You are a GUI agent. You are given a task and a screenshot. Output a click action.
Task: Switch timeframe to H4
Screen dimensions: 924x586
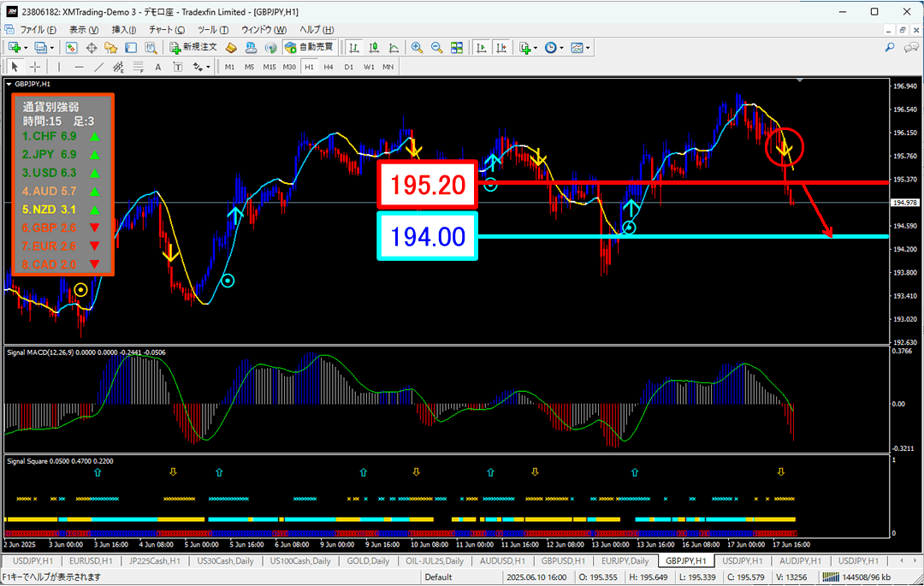[329, 67]
